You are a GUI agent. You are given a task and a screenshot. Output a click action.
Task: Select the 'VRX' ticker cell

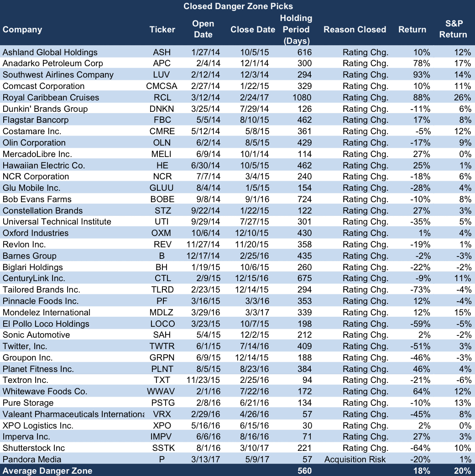click(162, 414)
